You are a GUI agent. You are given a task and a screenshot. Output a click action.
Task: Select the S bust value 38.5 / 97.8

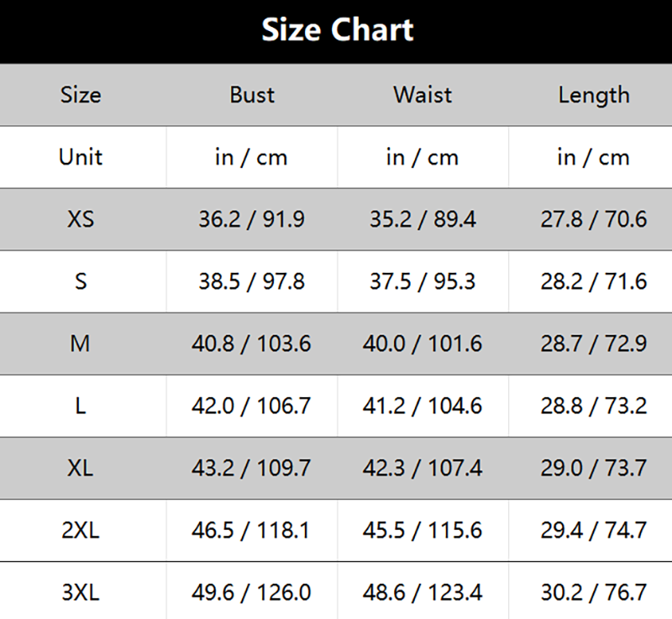click(251, 281)
